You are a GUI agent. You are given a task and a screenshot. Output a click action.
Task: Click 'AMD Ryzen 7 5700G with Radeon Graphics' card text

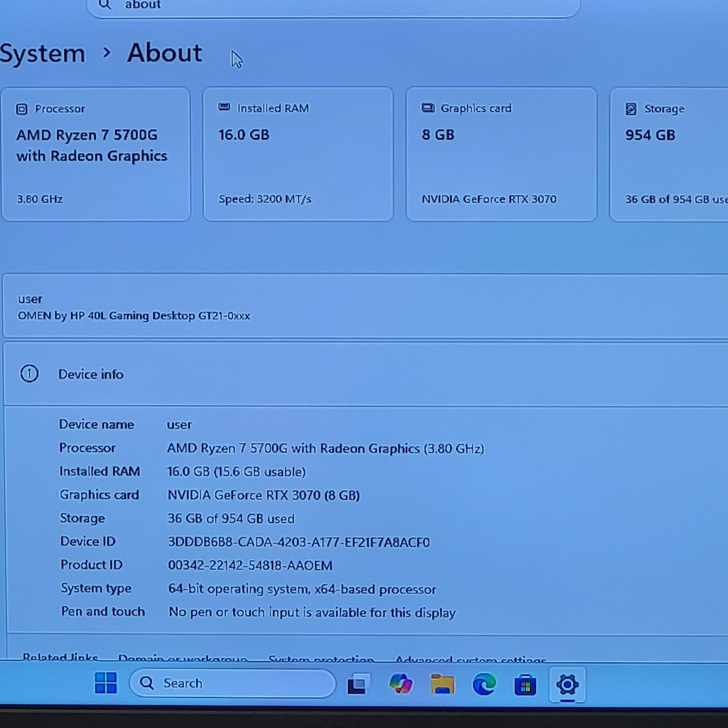click(92, 146)
